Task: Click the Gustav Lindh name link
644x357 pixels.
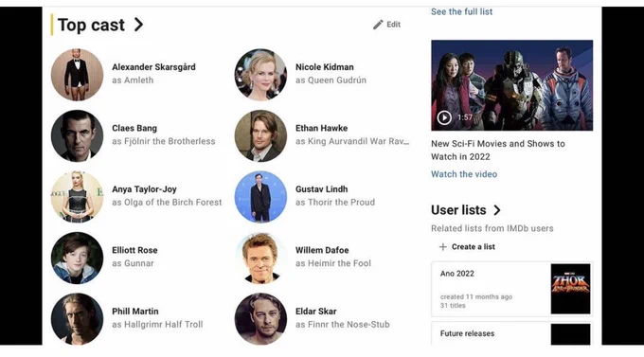Action: (322, 189)
